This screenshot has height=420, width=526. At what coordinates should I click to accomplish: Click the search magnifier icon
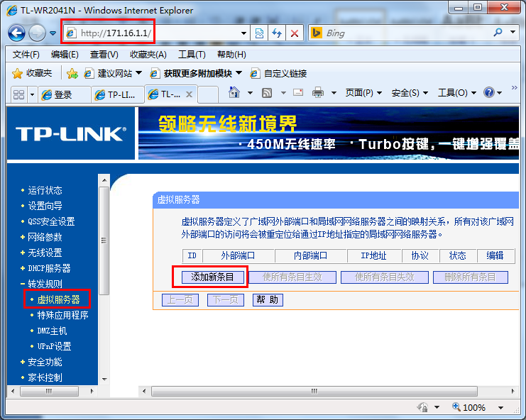point(498,33)
